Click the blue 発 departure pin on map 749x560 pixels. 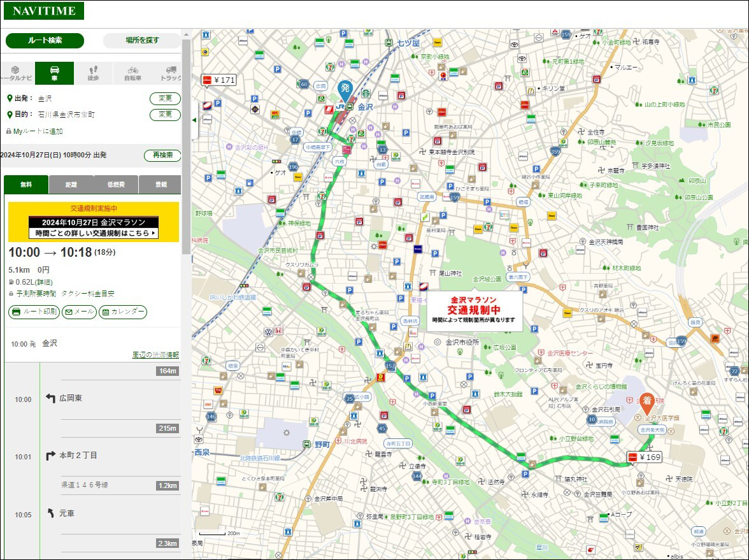point(345,90)
